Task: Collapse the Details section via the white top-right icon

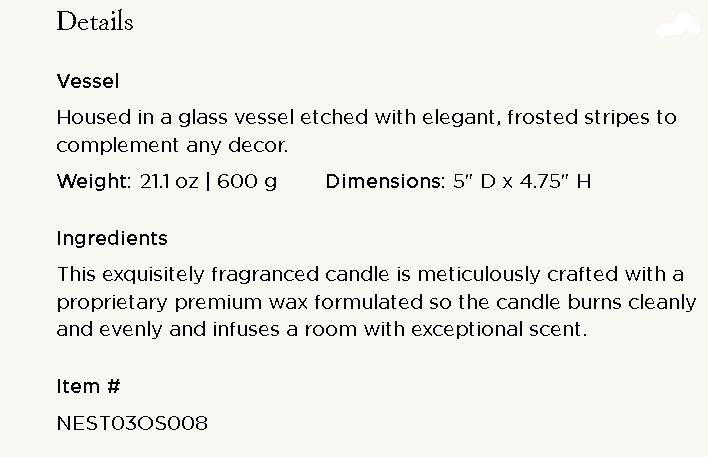Action: point(678,25)
